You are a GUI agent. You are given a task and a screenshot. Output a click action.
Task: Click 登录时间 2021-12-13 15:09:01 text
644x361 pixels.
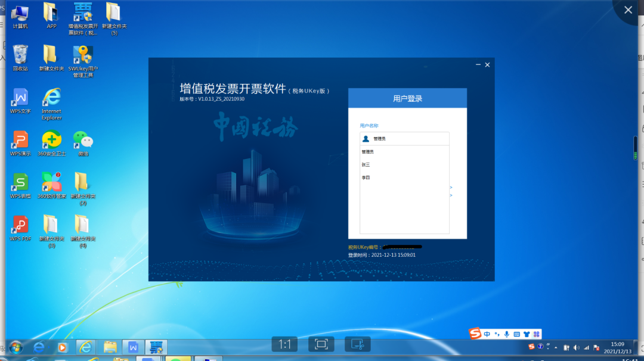[382, 255]
